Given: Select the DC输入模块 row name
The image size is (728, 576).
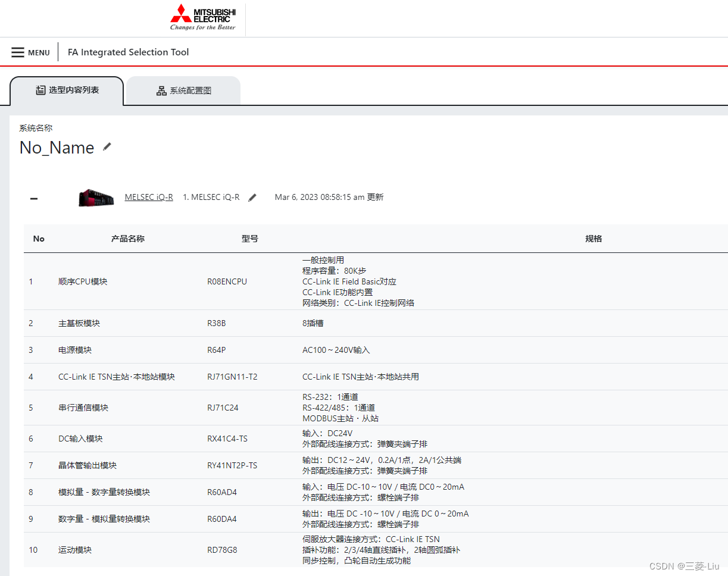Looking at the screenshot, I should tap(80, 439).
